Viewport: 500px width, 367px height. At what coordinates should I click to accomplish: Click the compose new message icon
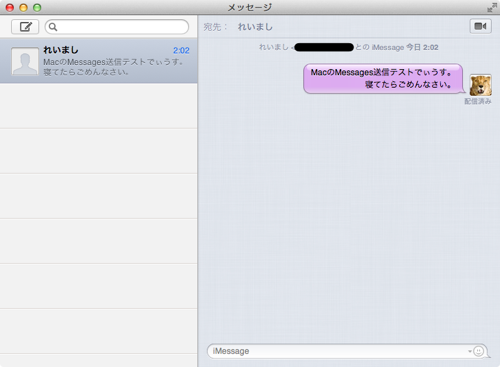pos(25,27)
